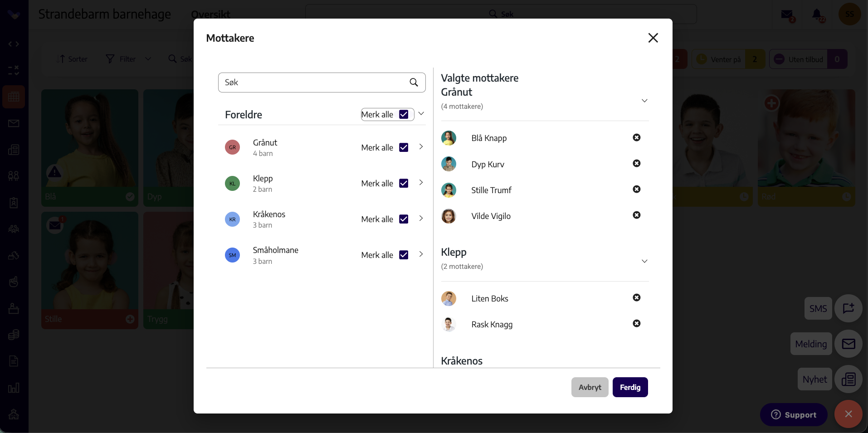The height and width of the screenshot is (433, 868).
Task: Click the Nyhet newspaper icon
Action: pyautogui.click(x=848, y=379)
